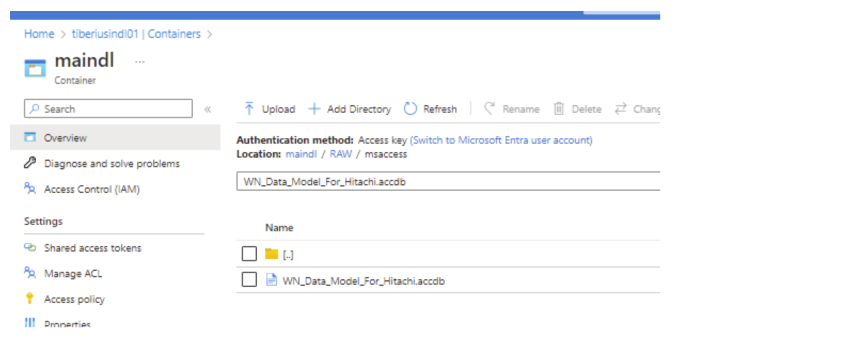Click the Access Control people icon
The height and width of the screenshot is (345, 868).
[30, 189]
